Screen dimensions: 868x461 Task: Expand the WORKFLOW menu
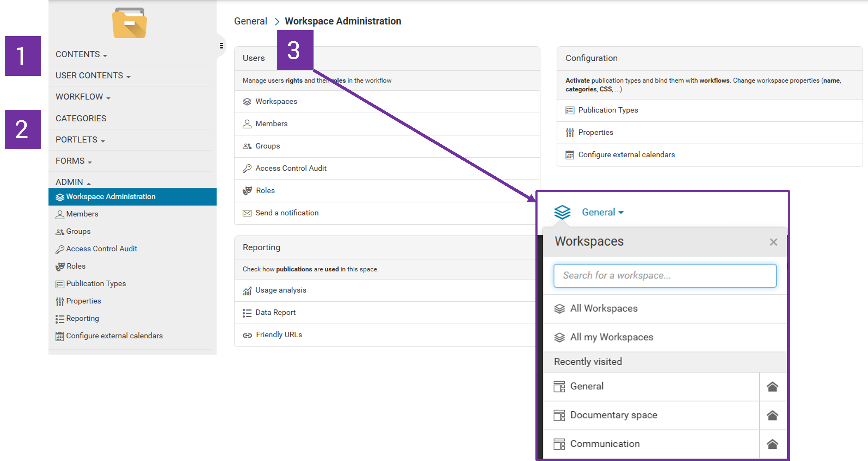(83, 97)
